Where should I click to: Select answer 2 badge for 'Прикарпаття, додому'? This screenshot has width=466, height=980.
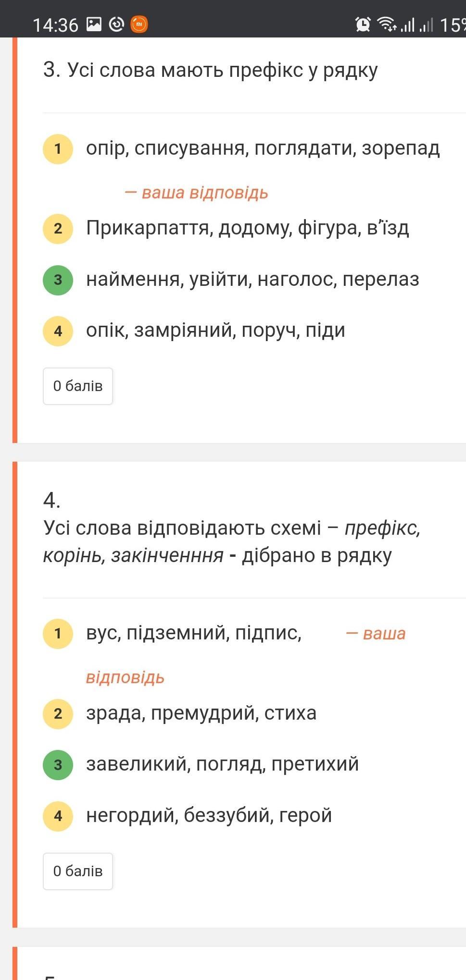click(x=58, y=229)
